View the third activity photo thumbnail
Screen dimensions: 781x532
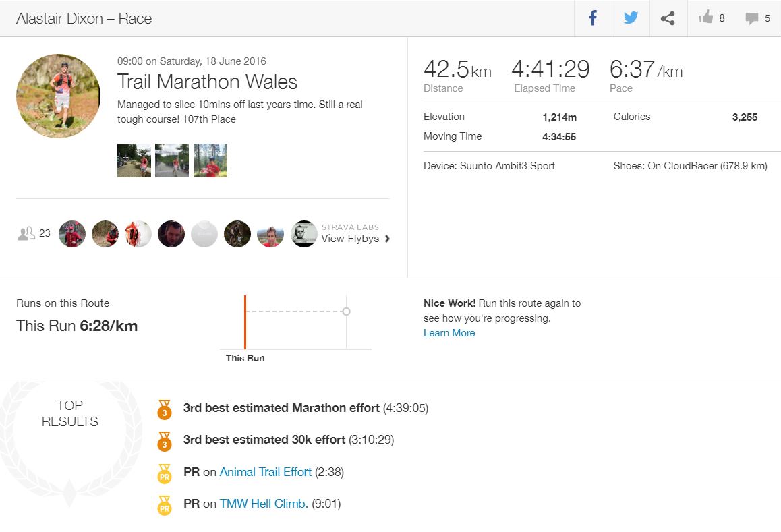[210, 160]
